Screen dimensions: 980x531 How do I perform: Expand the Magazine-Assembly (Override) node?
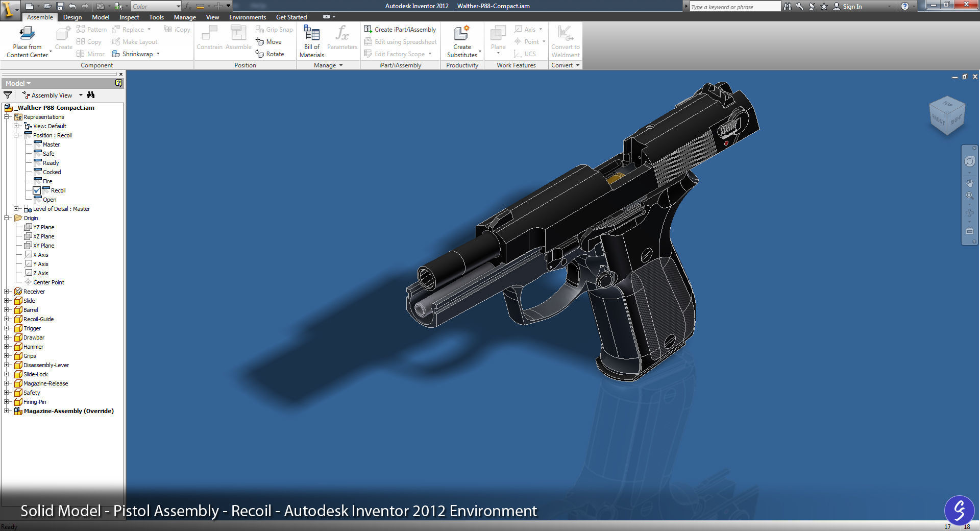tap(7, 411)
